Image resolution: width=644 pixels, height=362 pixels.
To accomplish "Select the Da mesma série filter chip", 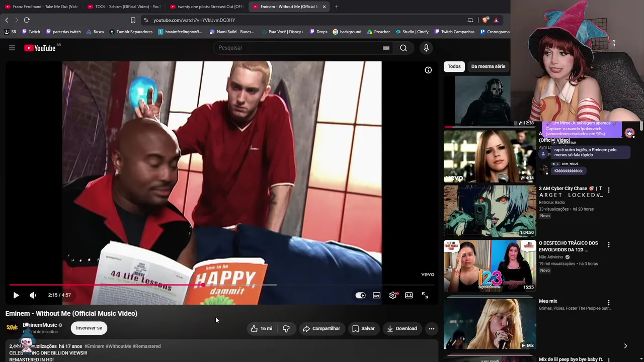I will [x=488, y=66].
